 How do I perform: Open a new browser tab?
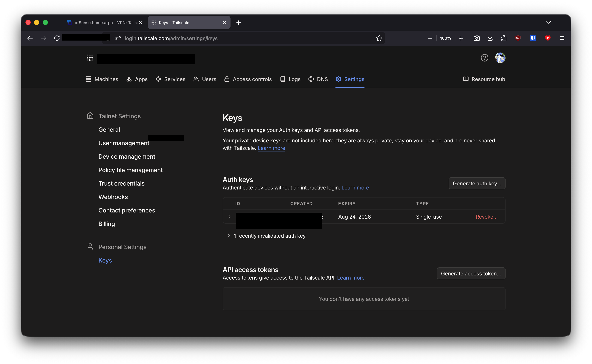click(x=238, y=23)
